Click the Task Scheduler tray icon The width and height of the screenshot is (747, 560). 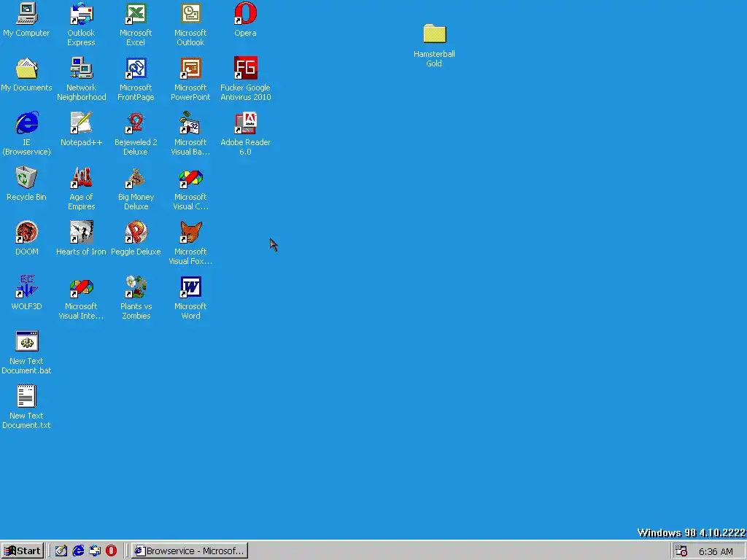coord(682,551)
